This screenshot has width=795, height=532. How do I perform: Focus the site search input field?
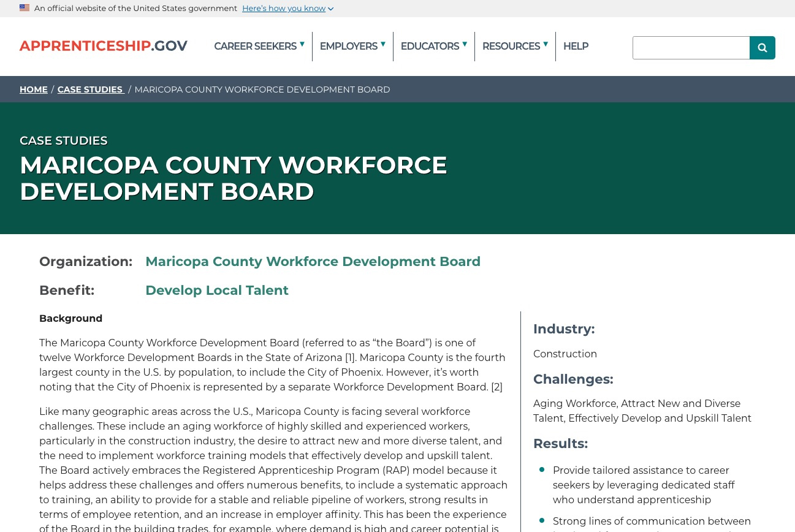(691, 48)
